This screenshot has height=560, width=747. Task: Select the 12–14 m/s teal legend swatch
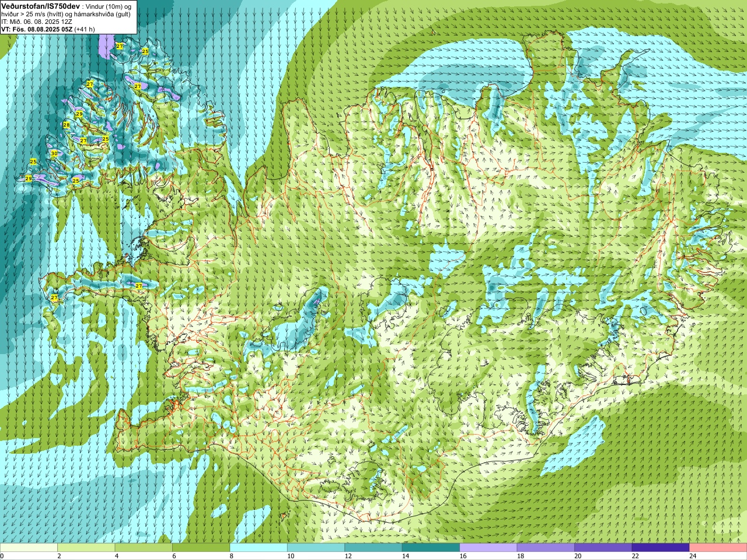373,547
